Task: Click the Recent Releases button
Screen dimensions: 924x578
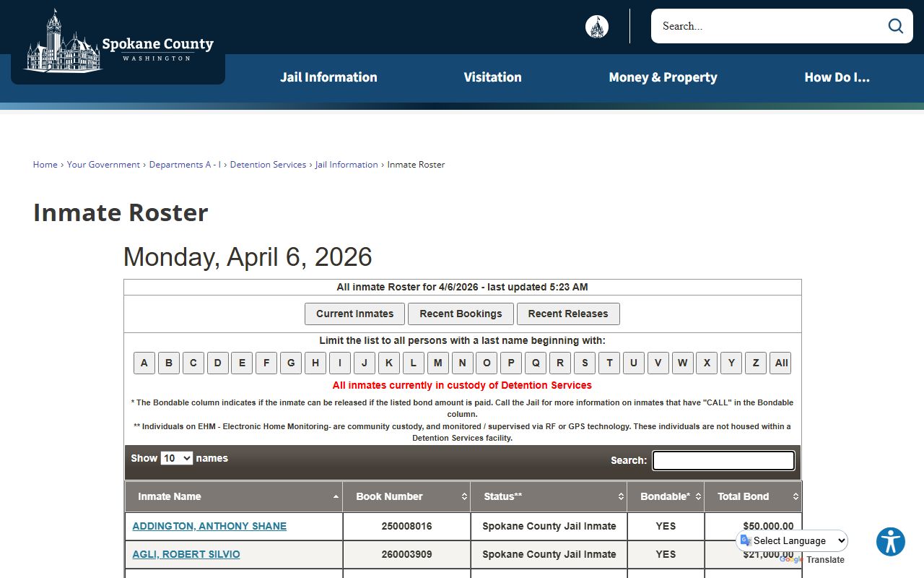Action: 567,314
